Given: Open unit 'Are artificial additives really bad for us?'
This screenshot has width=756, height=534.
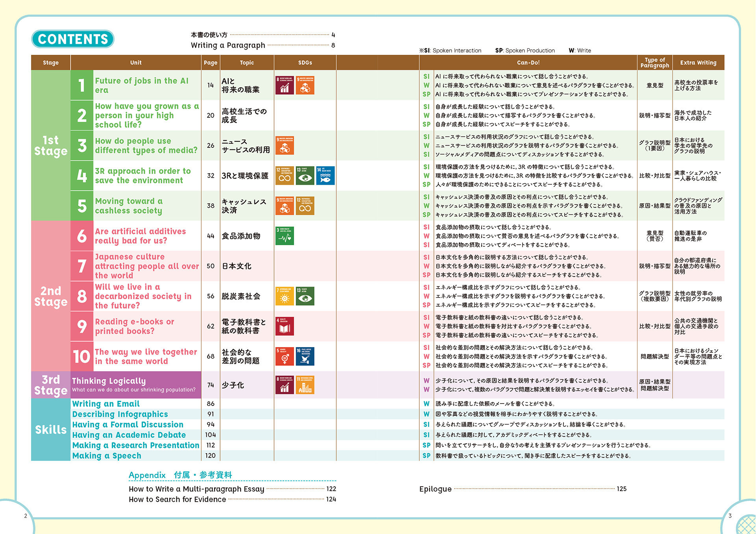Looking at the screenshot, I should pyautogui.click(x=140, y=236).
